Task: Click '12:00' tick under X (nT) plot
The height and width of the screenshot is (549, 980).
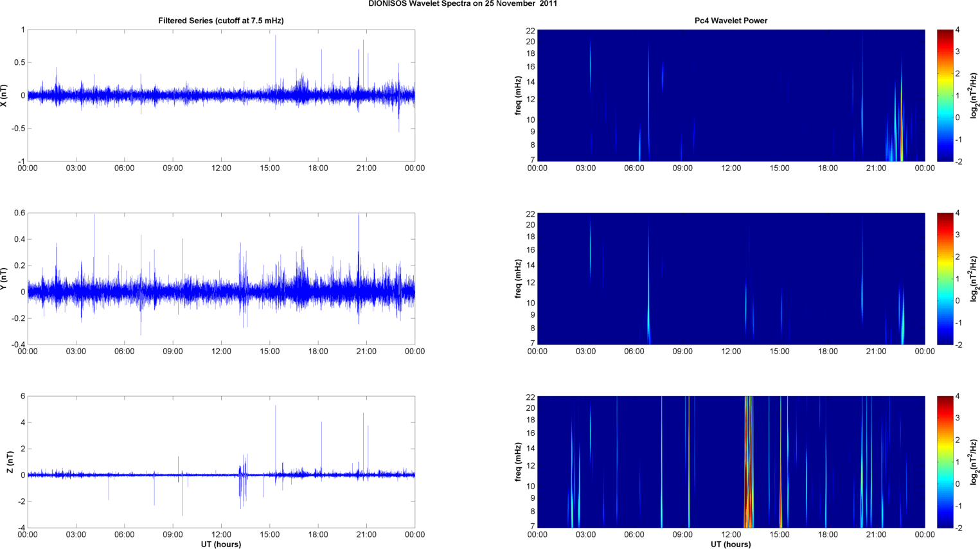Action: [x=221, y=168]
